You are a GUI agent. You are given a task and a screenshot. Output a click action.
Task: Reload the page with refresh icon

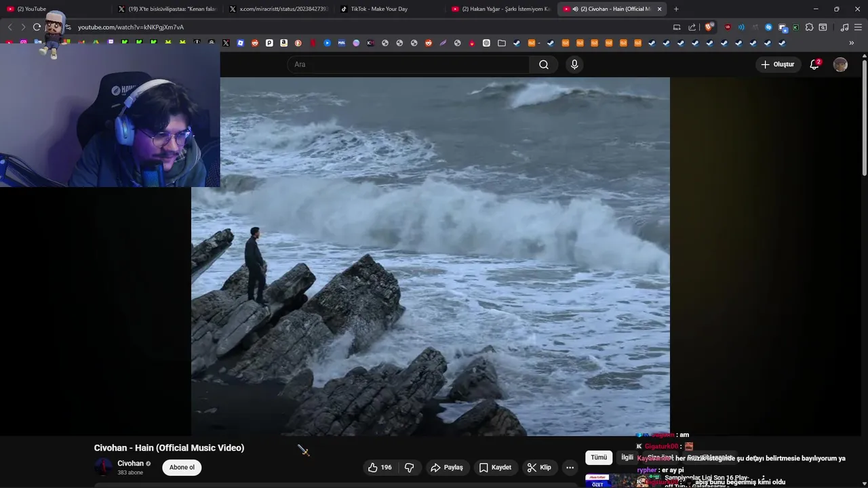[37, 27]
